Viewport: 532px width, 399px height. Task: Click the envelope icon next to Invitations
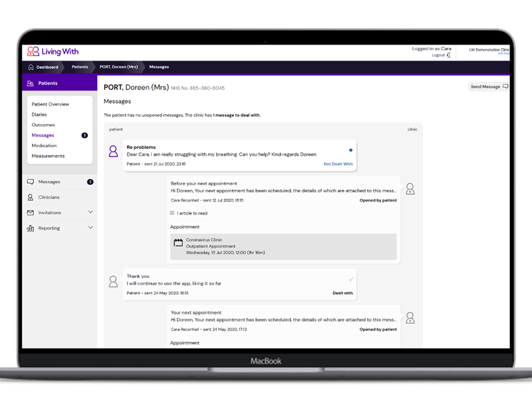click(31, 213)
